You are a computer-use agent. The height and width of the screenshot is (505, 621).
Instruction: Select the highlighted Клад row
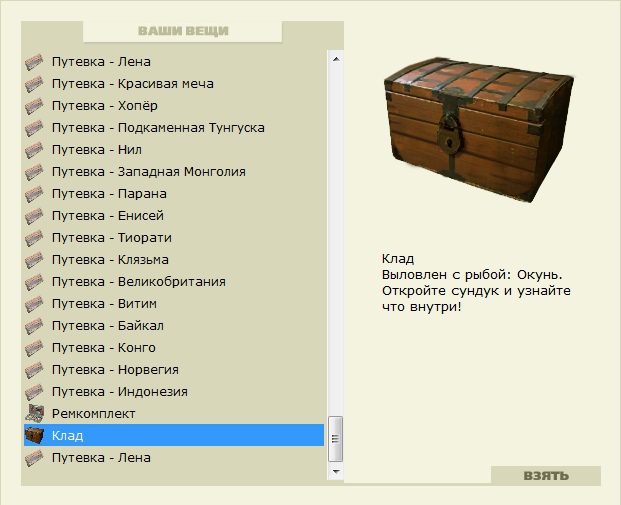click(x=174, y=435)
